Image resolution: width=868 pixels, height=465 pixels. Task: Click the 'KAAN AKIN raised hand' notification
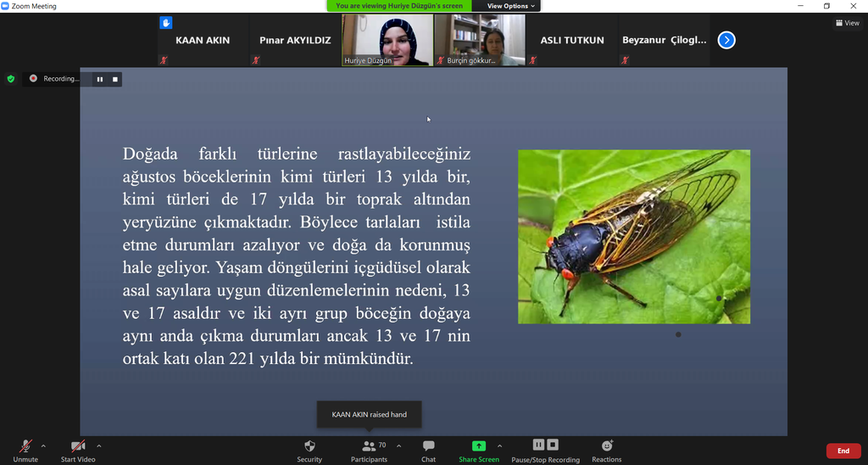tap(370, 415)
